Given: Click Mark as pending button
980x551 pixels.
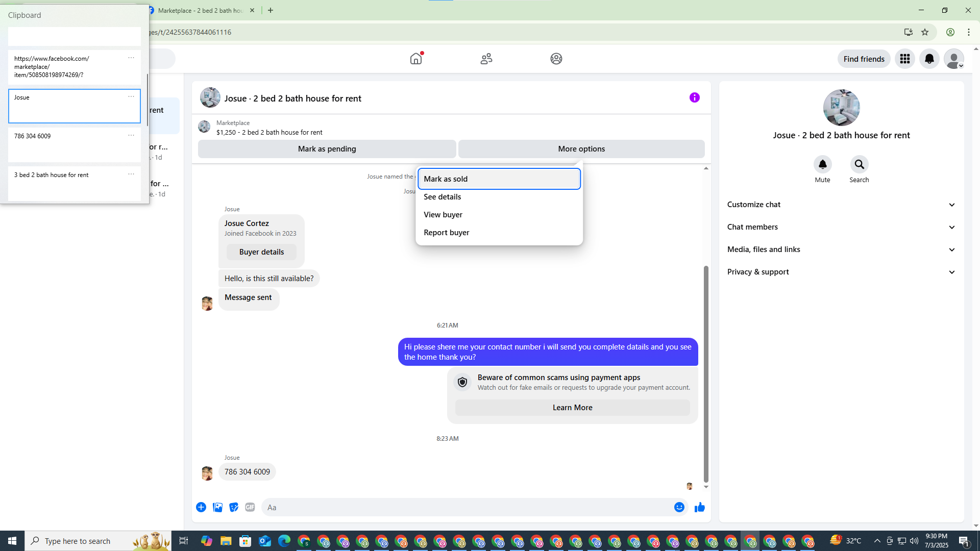Looking at the screenshot, I should [327, 149].
